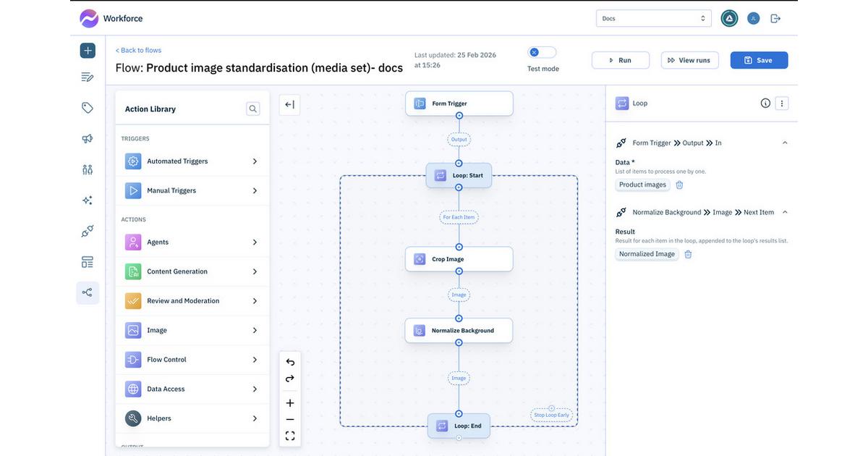This screenshot has width=868, height=456.
Task: Click the For Each Item connector label
Action: (459, 217)
